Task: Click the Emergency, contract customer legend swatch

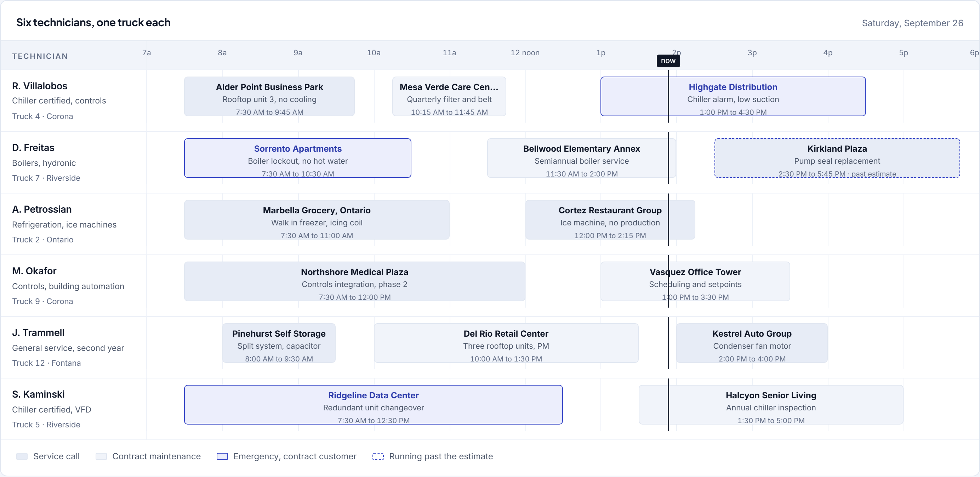Action: (222, 456)
